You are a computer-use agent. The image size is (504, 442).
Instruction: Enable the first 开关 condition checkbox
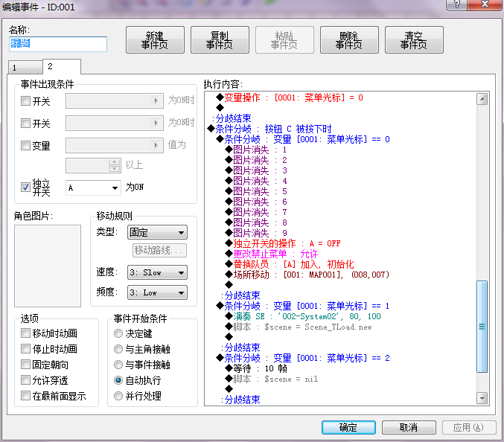coord(26,101)
